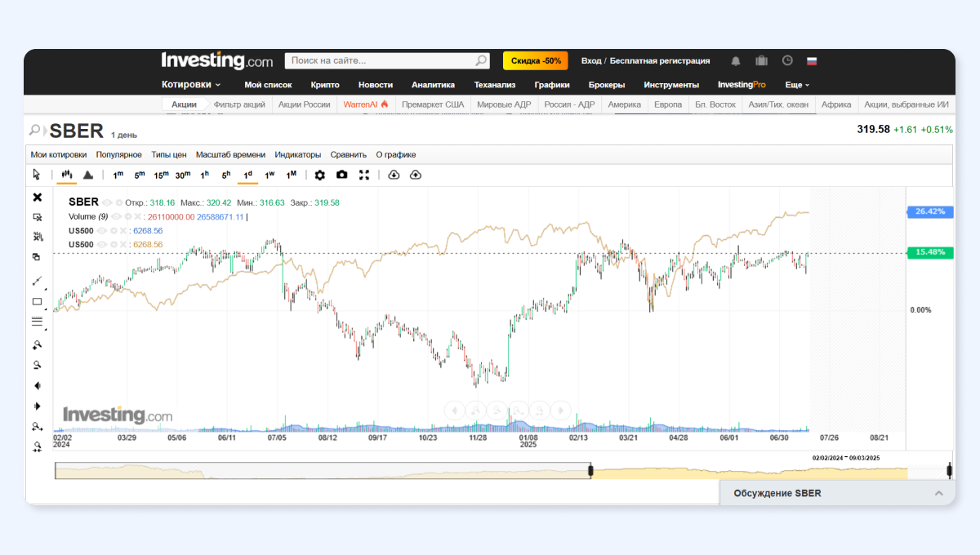Viewport: 980px width, 555px height.
Task: Click the zoom out magnifier in left toolbar
Action: [37, 365]
